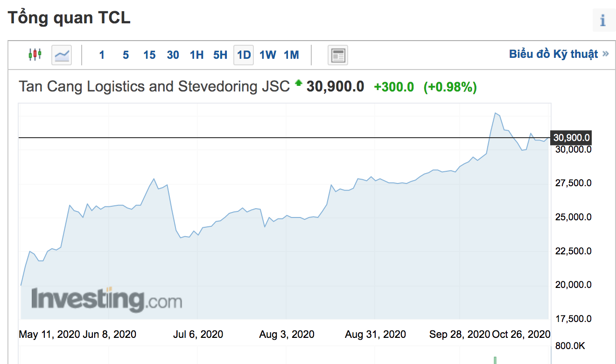The width and height of the screenshot is (616, 364).
Task: Click the 800.0K volume axis label
Action: (570, 346)
